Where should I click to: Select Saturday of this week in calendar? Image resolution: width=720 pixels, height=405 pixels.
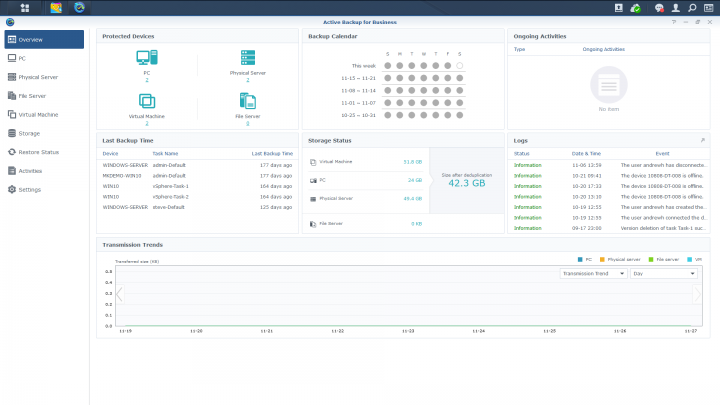[x=459, y=66]
